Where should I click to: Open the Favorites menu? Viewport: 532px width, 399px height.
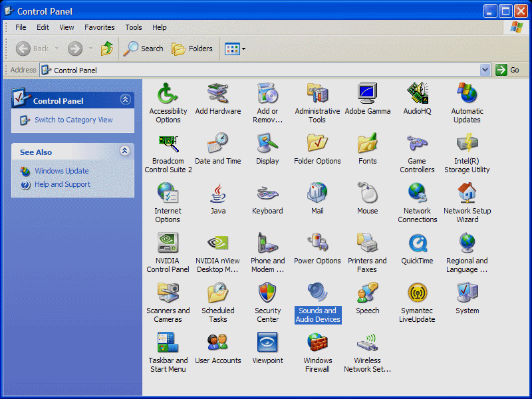(x=99, y=27)
